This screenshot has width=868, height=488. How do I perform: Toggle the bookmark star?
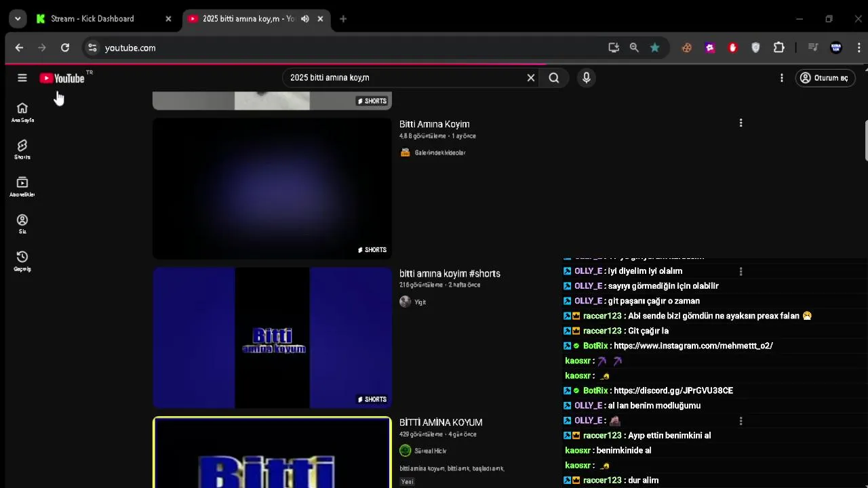click(654, 47)
